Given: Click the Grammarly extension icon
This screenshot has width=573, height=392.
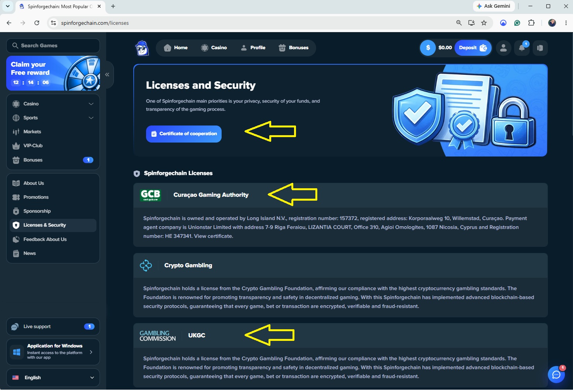Looking at the screenshot, I should [x=517, y=23].
